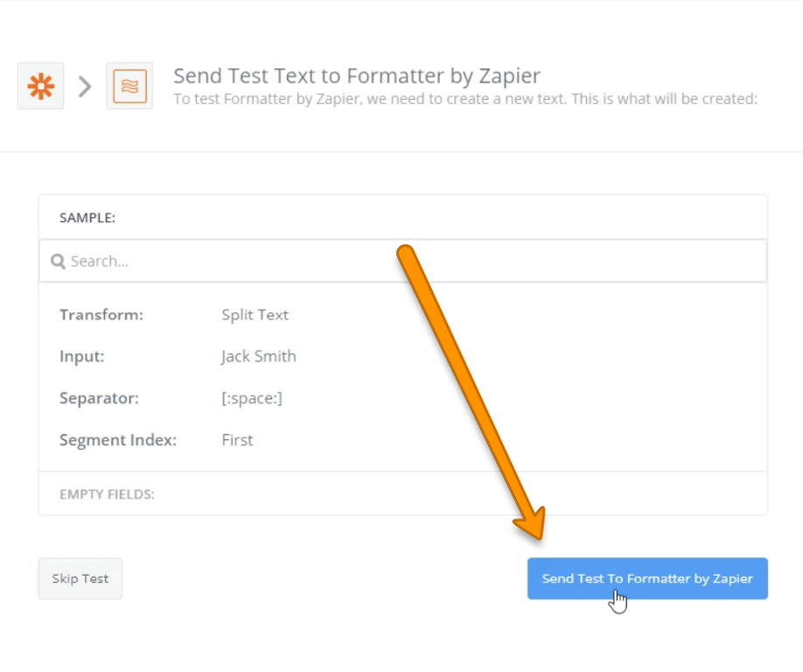Collapse the SAMPLE section header
The height and width of the screenshot is (672, 803).
pyautogui.click(x=87, y=218)
